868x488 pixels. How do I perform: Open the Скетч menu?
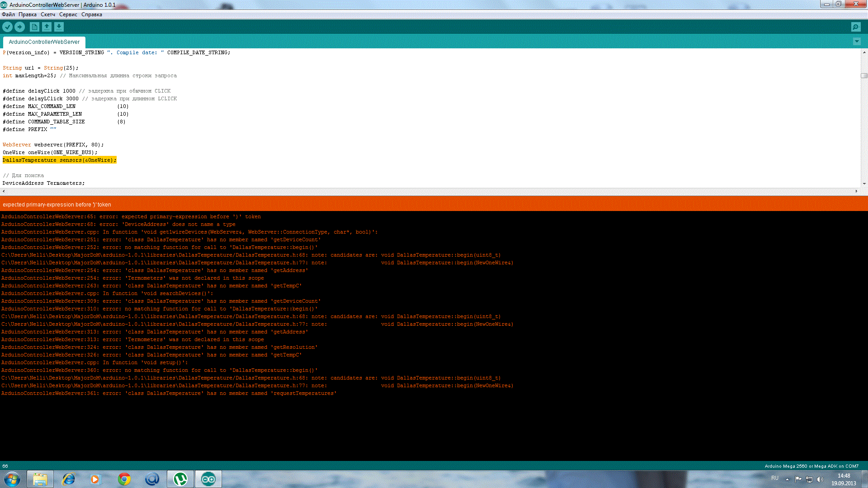pos(47,14)
